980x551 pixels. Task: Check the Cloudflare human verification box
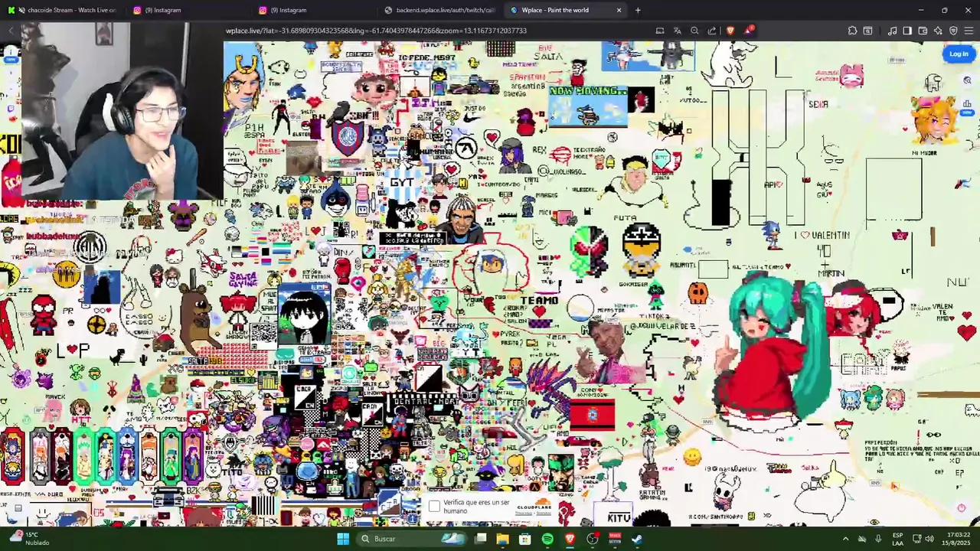(434, 507)
